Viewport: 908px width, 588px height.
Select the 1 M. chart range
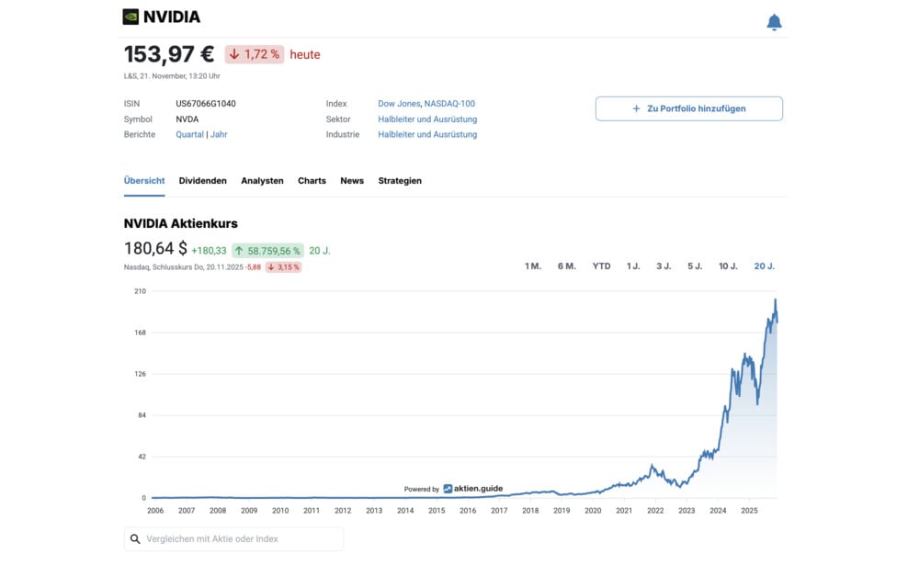[533, 266]
